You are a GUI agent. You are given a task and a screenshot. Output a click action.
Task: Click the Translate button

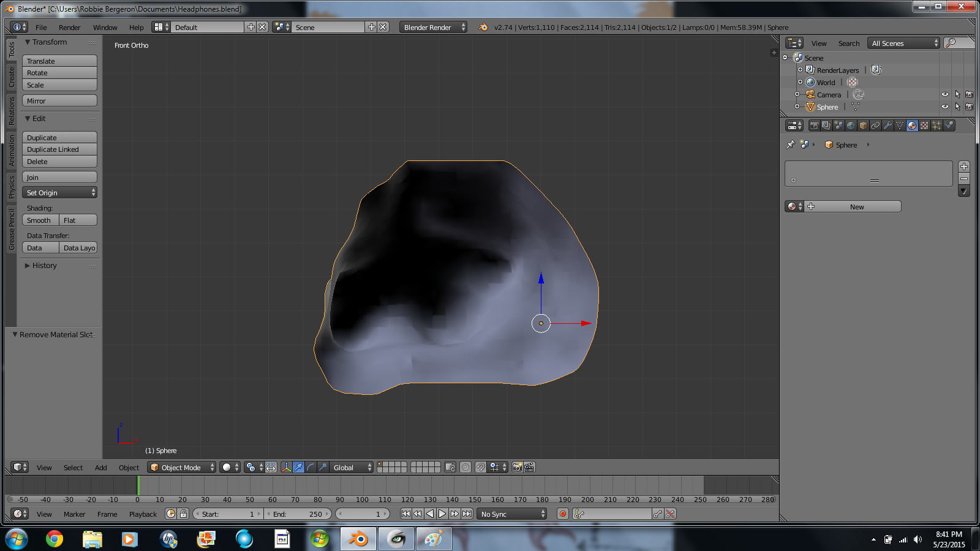pos(59,61)
